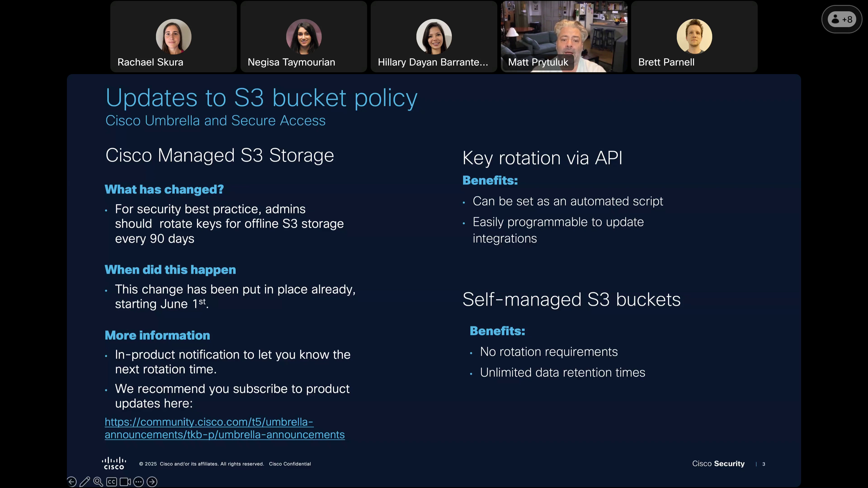This screenshot has width=868, height=488.
Task: Select Hillary Dayan Barrante's participant tile
Action: pyautogui.click(x=434, y=36)
